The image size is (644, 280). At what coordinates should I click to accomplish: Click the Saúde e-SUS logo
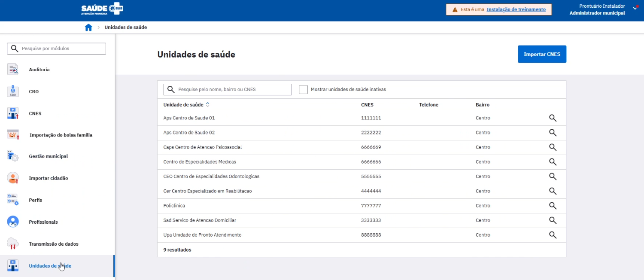pos(101,9)
